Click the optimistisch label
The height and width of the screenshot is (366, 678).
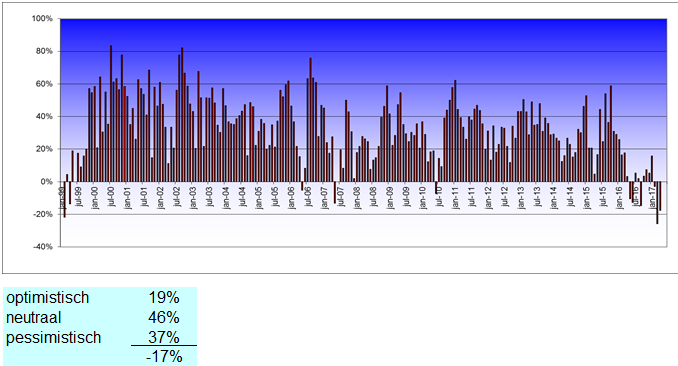pos(48,298)
